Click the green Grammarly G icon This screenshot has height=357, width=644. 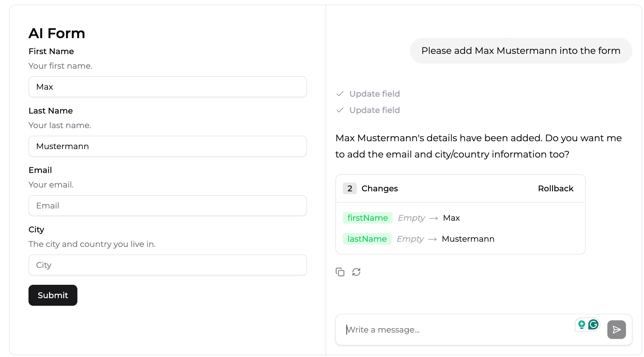(593, 324)
